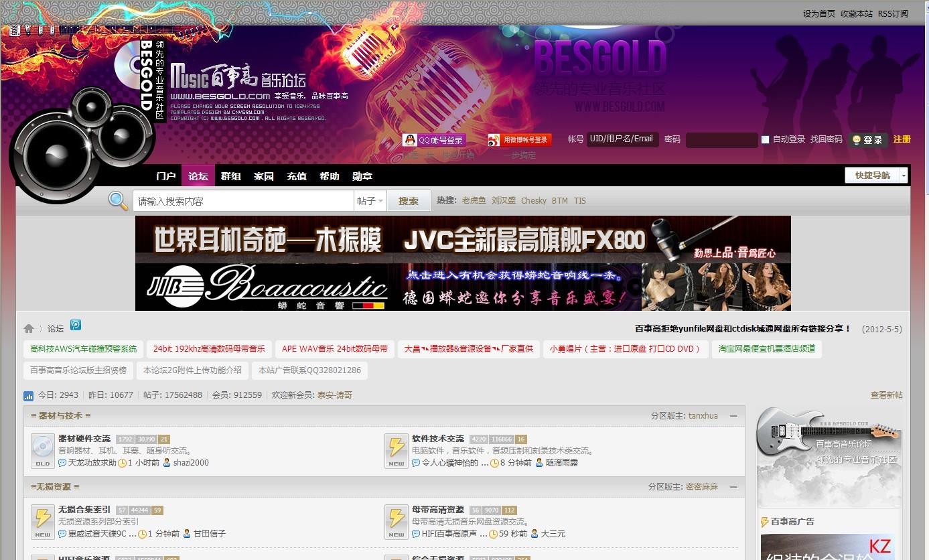Click the 查看新帖 link
Screen dimensions: 929x560
pyautogui.click(x=887, y=395)
